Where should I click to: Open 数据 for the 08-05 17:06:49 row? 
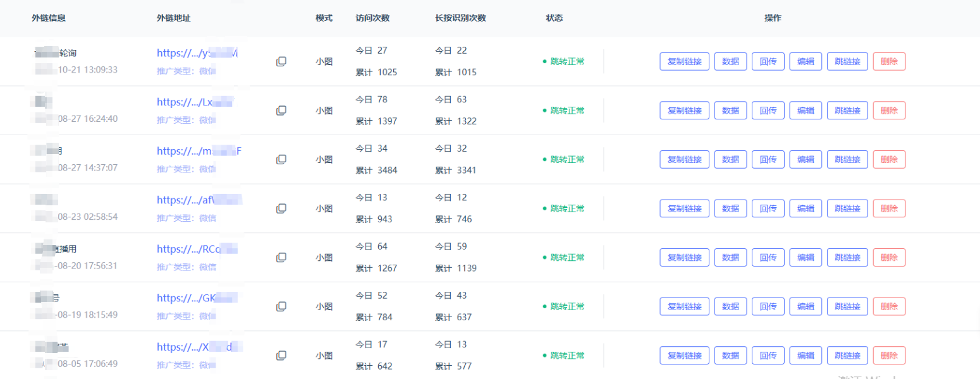[x=730, y=356]
